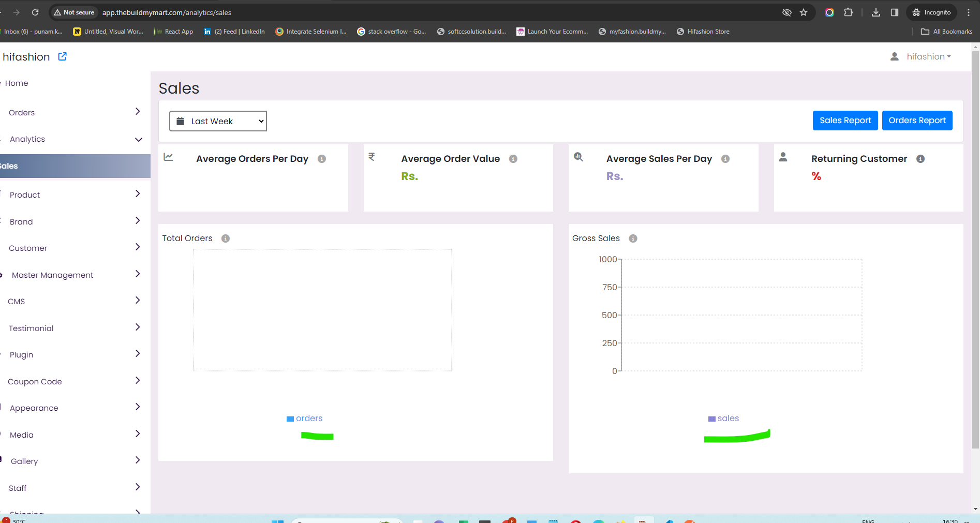This screenshot has height=523, width=980.
Task: Click the Sales Report button
Action: point(845,121)
